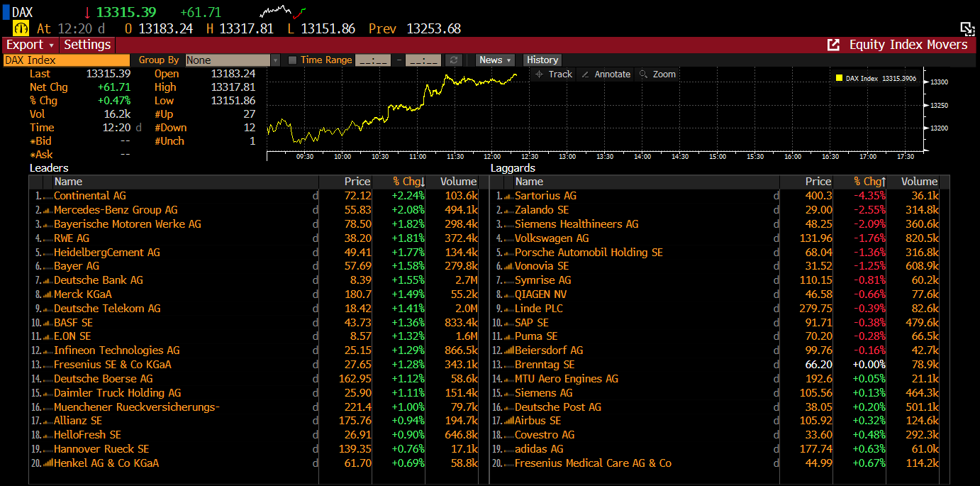
Task: Open Continental AG in Leaders list
Action: pyautogui.click(x=90, y=196)
